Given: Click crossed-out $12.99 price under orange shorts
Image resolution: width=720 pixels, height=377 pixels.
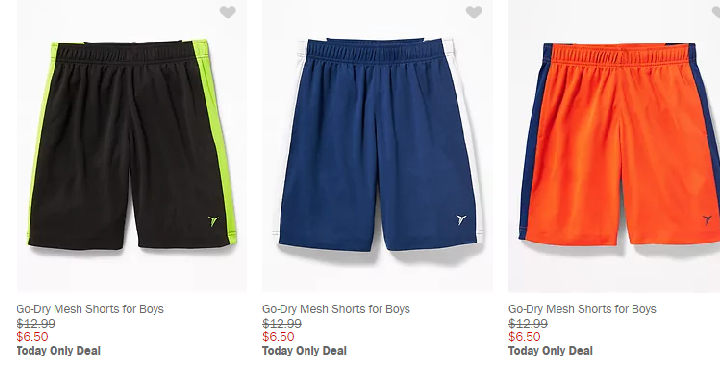Looking at the screenshot, I should (x=528, y=323).
